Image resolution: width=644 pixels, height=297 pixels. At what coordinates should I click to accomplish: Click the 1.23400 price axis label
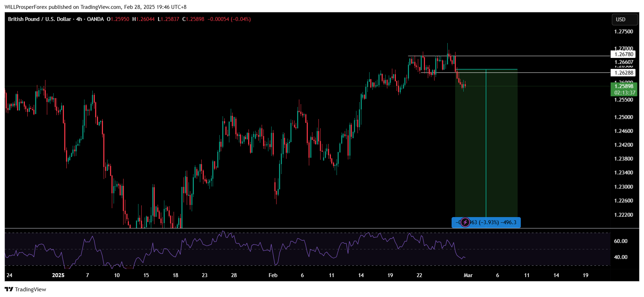click(x=623, y=173)
